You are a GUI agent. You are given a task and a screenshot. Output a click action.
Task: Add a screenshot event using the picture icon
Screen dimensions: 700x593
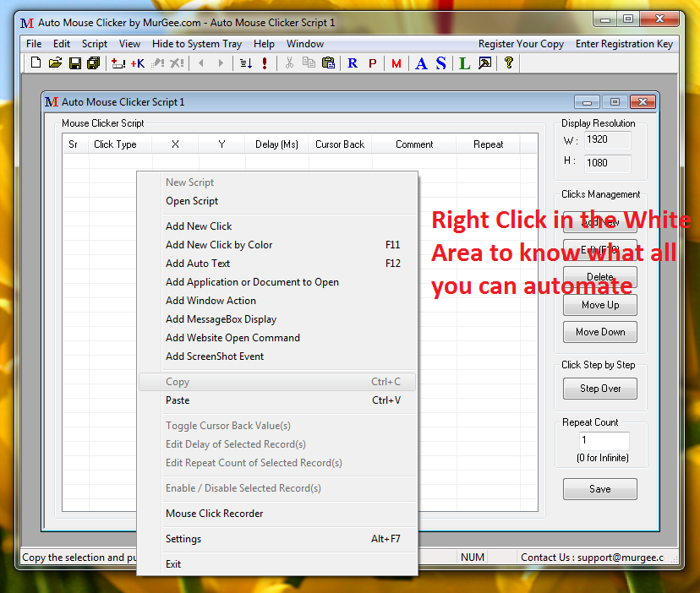[486, 62]
